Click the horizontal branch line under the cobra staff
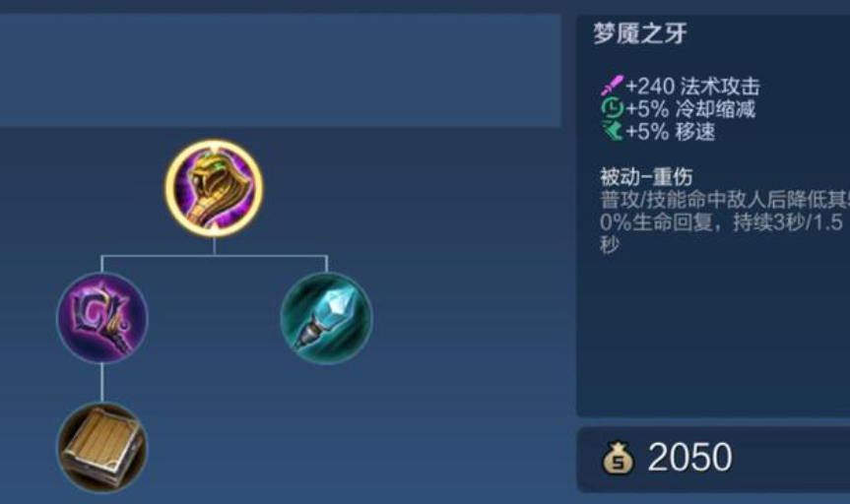The image size is (850, 504). coord(214,255)
